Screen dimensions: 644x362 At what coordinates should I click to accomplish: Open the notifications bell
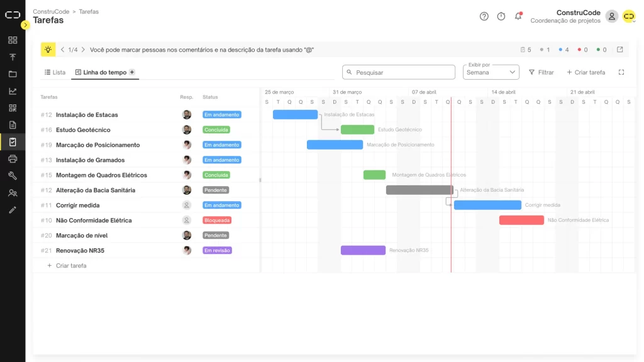518,16
